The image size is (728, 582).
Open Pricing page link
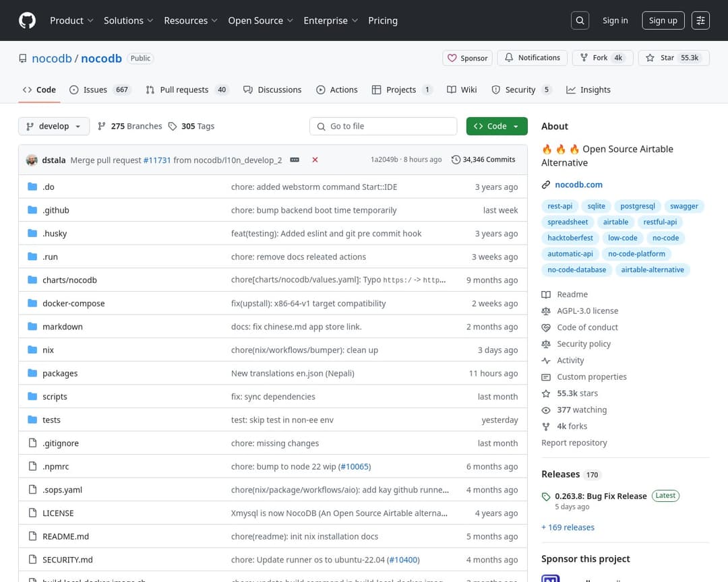(x=383, y=20)
